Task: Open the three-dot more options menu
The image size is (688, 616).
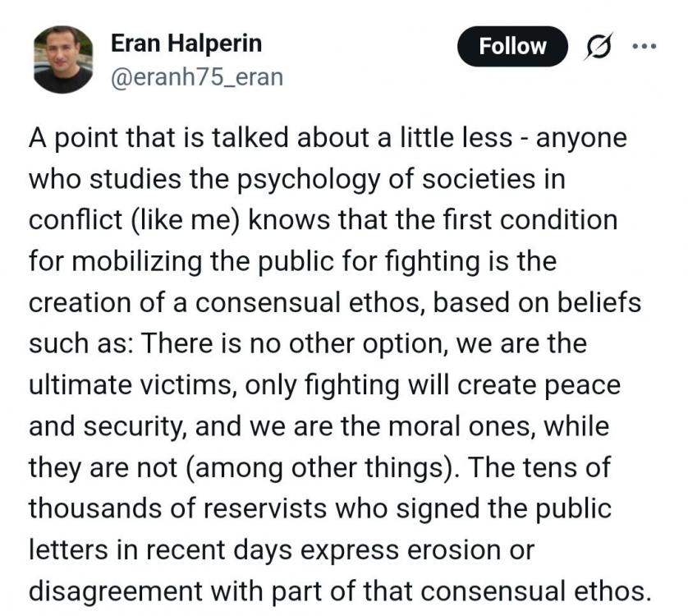Action: pos(644,46)
